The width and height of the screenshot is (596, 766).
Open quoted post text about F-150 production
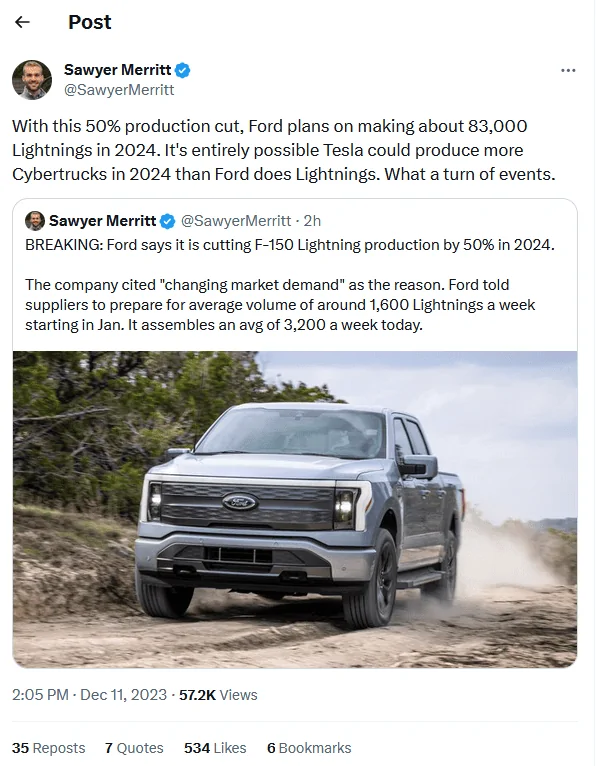290,284
